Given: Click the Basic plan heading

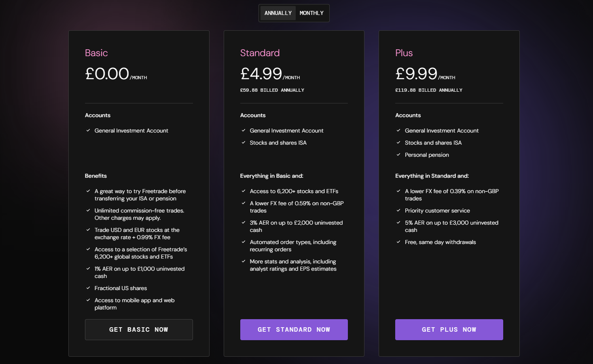Looking at the screenshot, I should point(96,53).
